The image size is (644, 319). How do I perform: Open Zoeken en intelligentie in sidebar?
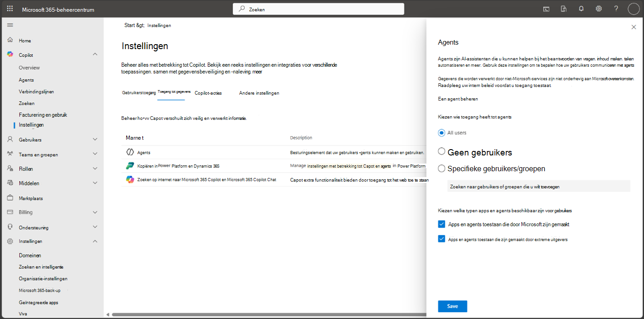[x=41, y=267]
